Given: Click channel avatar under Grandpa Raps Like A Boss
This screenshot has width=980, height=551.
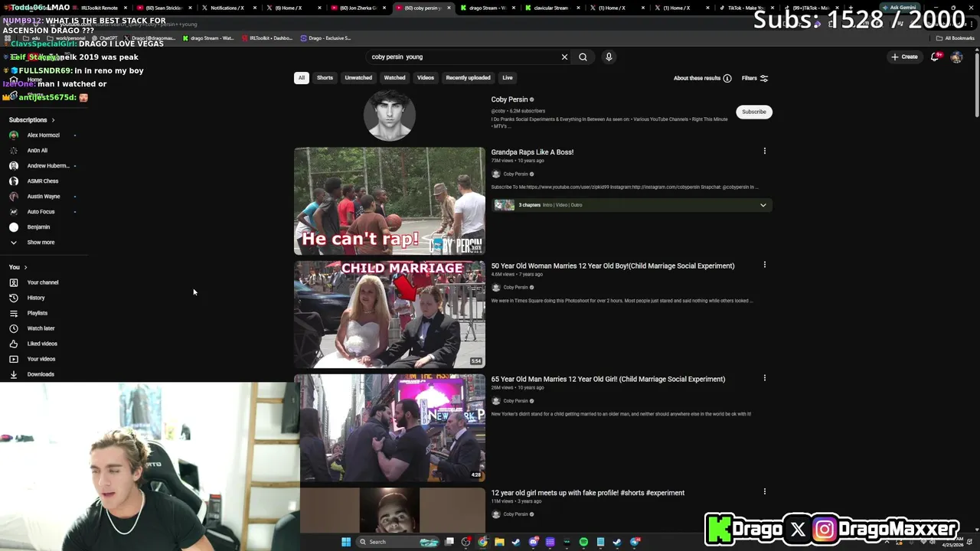Looking at the screenshot, I should pyautogui.click(x=496, y=174).
